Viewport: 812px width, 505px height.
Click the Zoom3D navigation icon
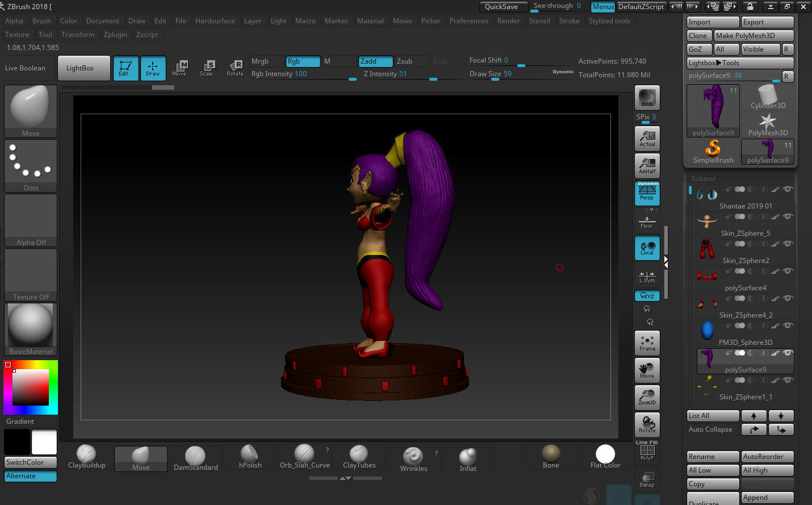(647, 398)
